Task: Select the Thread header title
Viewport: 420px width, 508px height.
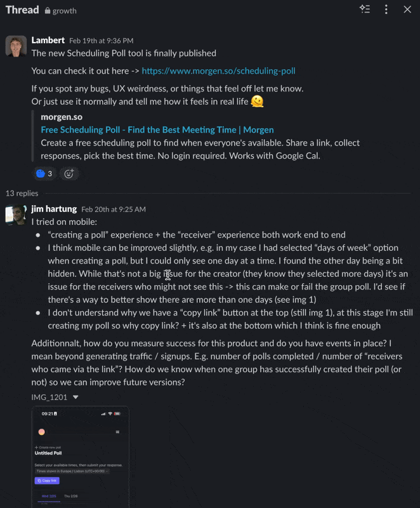Action: 22,10
